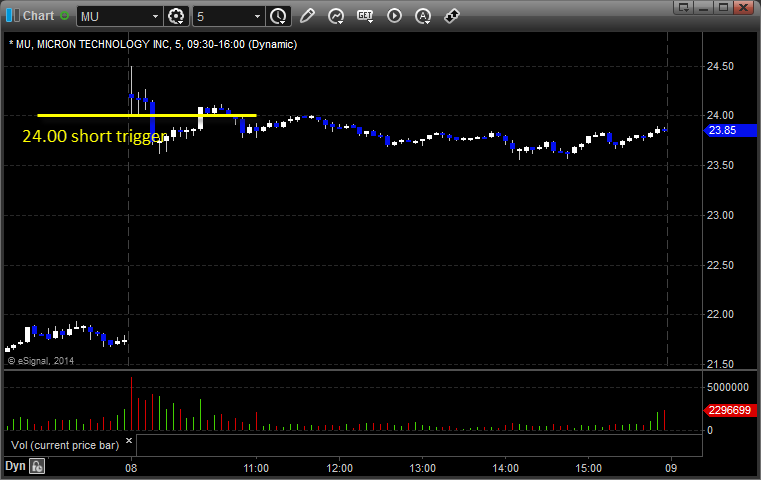The image size is (761, 480).
Task: Click the 14:00 time axis label
Action: click(506, 468)
